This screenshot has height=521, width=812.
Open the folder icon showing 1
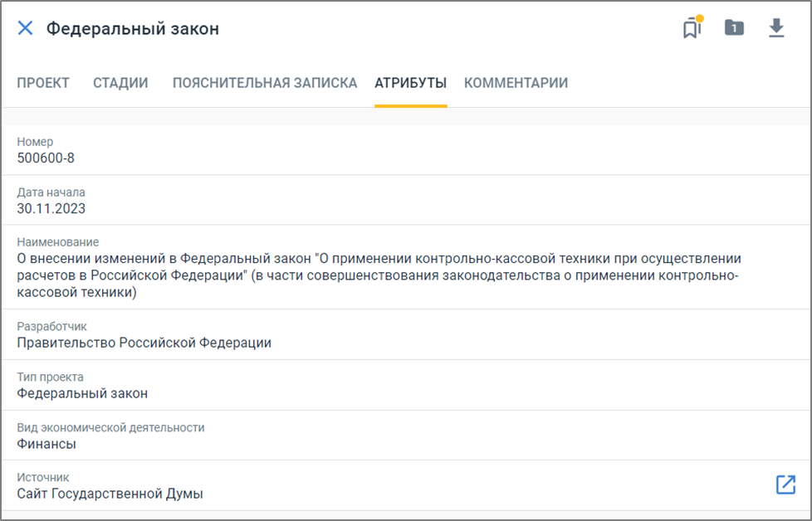click(734, 27)
